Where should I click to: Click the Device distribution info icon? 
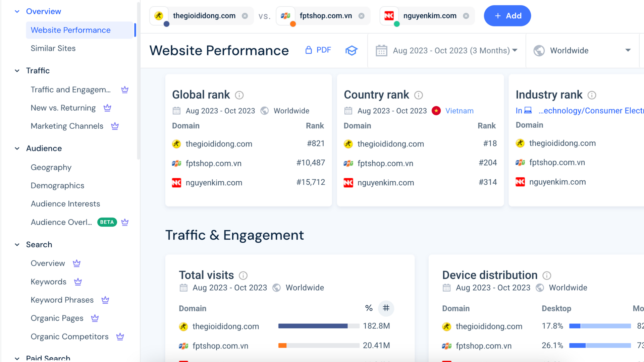(547, 276)
